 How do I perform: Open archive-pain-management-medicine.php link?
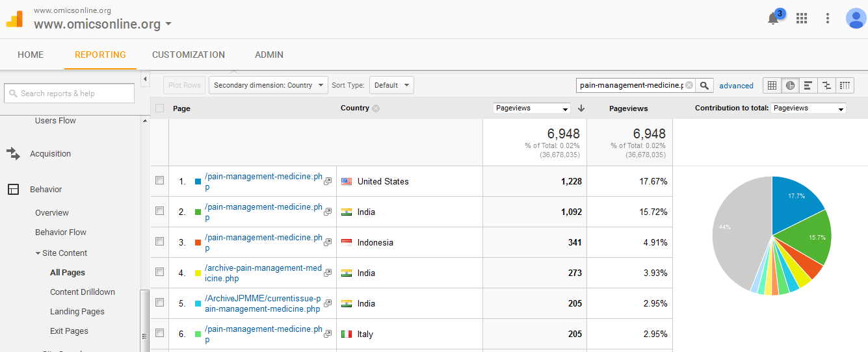[263, 273]
